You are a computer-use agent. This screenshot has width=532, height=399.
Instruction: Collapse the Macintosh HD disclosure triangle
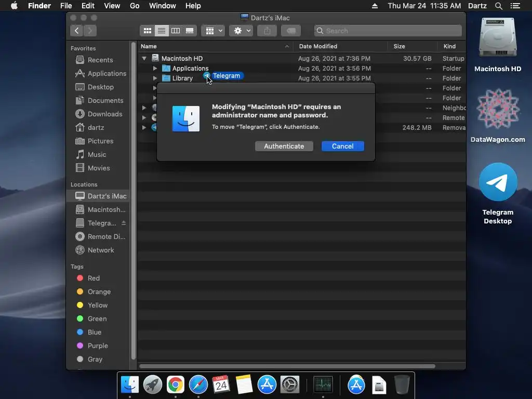point(144,58)
